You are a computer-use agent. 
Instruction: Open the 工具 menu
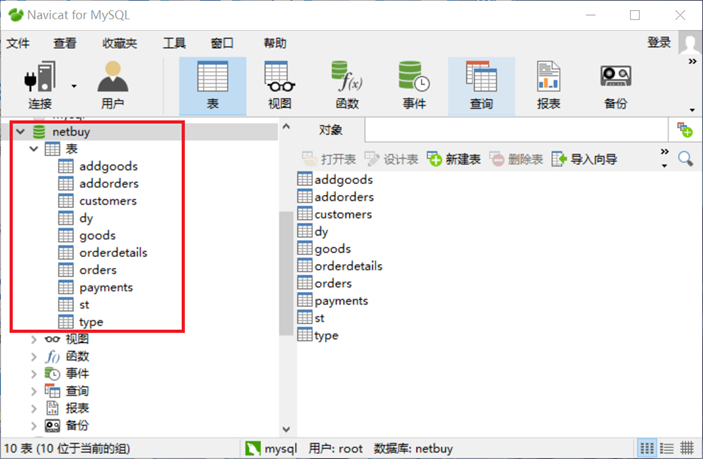pos(174,43)
